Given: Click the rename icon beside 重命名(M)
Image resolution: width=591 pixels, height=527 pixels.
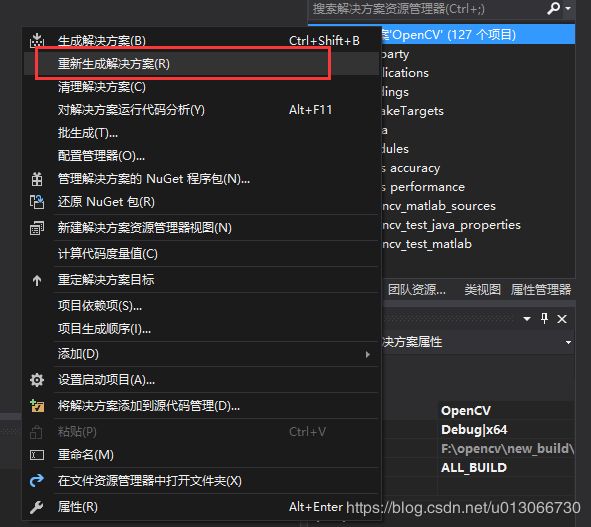Looking at the screenshot, I should [x=37, y=455].
